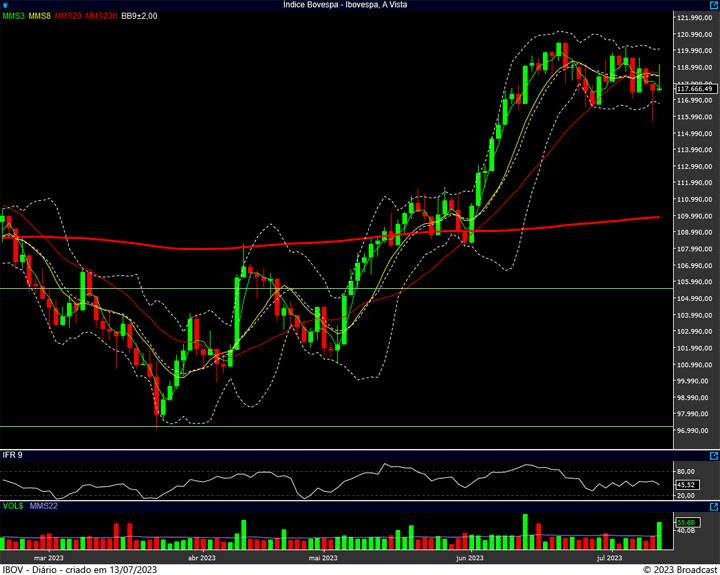Image resolution: width=720 pixels, height=575 pixels.
Task: Click the IFR 9 indicator label
Action: (x=13, y=456)
